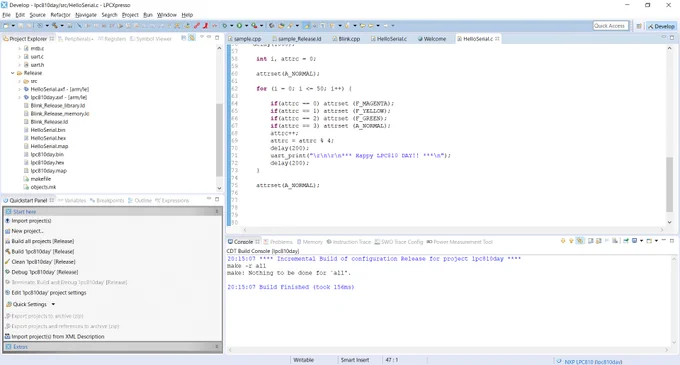680x365 pixels.
Task: Click the Import project(s) from XML icon
Action: pos(7,336)
